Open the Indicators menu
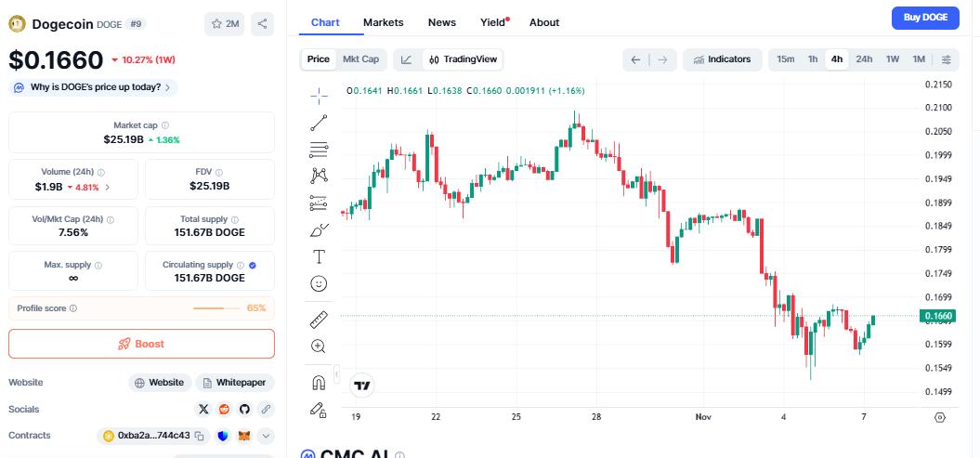This screenshot has height=458, width=980. (x=721, y=59)
